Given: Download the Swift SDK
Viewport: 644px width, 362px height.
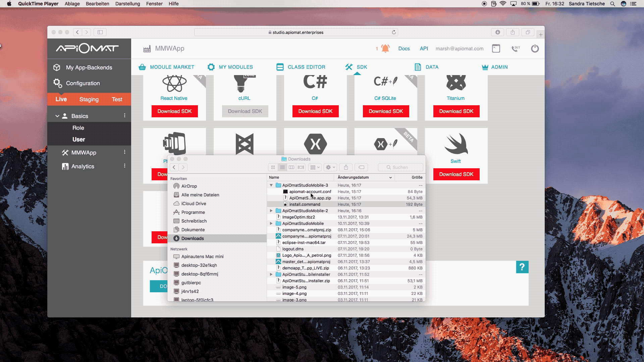Looking at the screenshot, I should tap(457, 174).
